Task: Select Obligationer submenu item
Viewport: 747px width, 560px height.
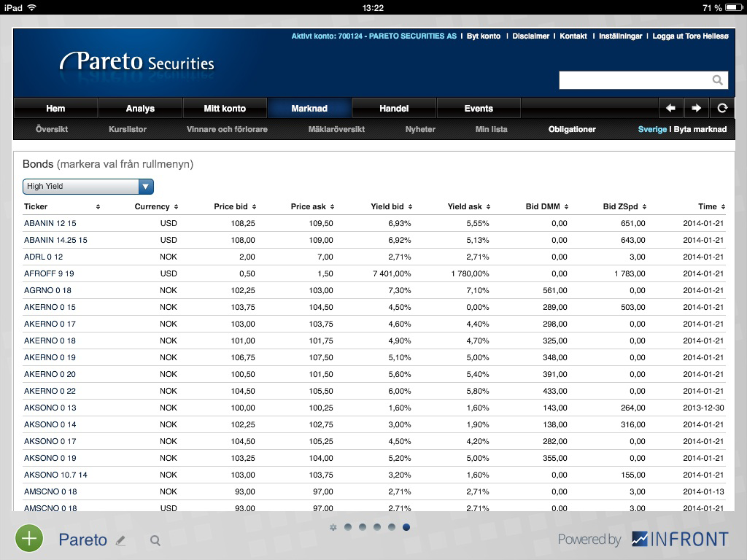Action: 572,129
